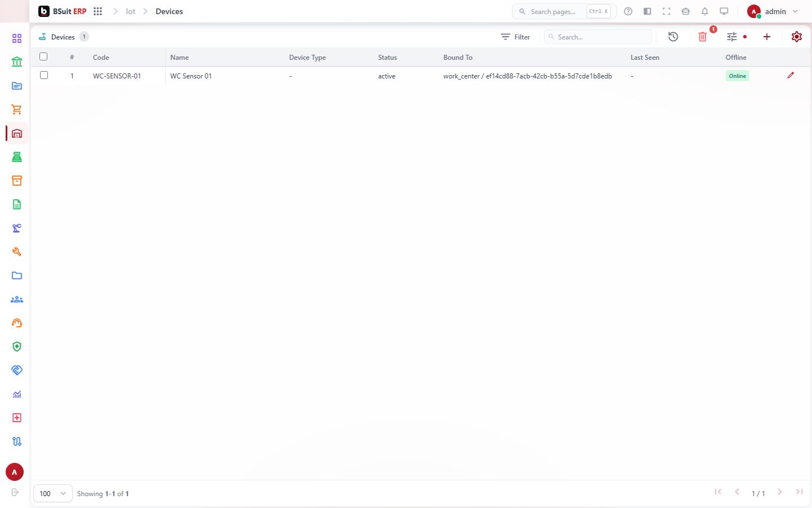Screen dimensions: 812x508
Task: Expand the admin user menu
Action: [x=773, y=11]
